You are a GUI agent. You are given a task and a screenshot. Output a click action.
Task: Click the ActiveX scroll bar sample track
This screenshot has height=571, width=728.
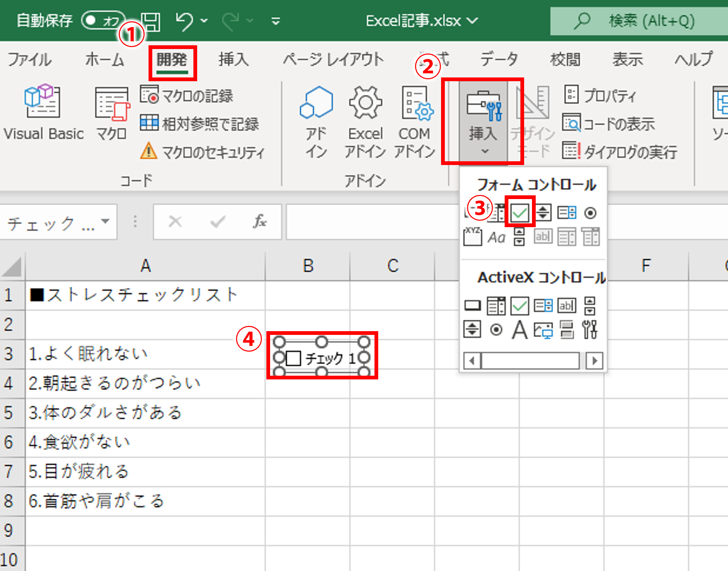(x=530, y=361)
